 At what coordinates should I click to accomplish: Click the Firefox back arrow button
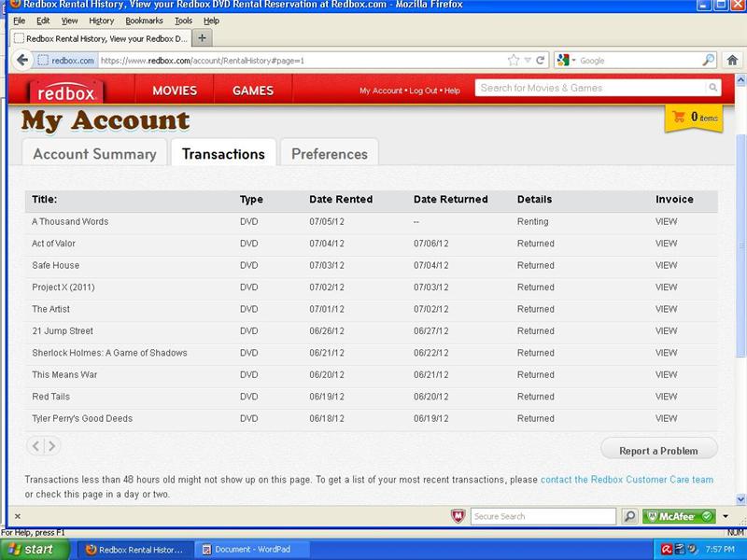tap(21, 60)
